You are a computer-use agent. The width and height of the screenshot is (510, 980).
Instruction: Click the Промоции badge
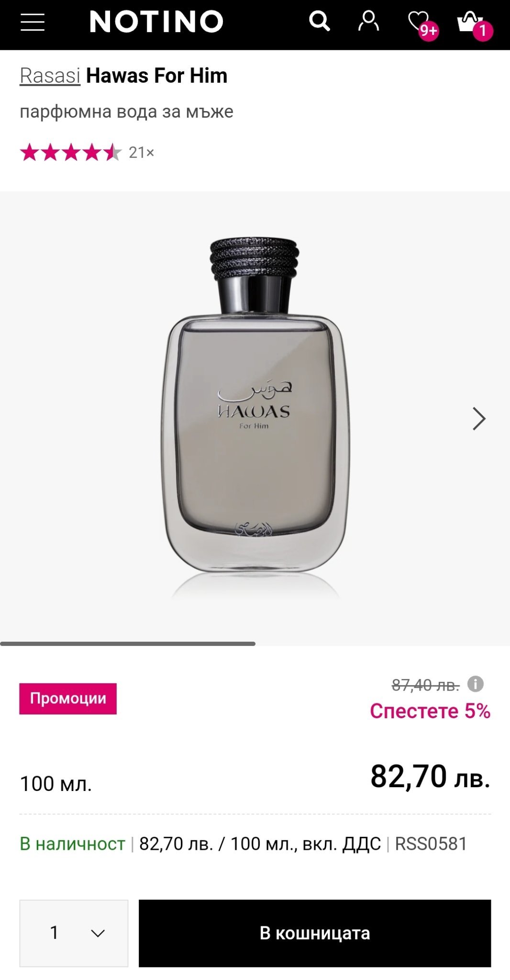(x=68, y=699)
